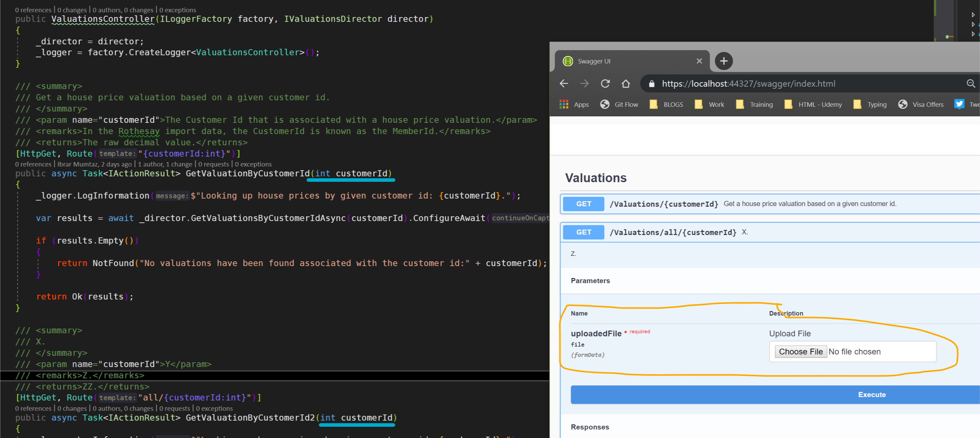Execute the Valuations GET request
Image resolution: width=980 pixels, height=438 pixels.
[x=871, y=394]
